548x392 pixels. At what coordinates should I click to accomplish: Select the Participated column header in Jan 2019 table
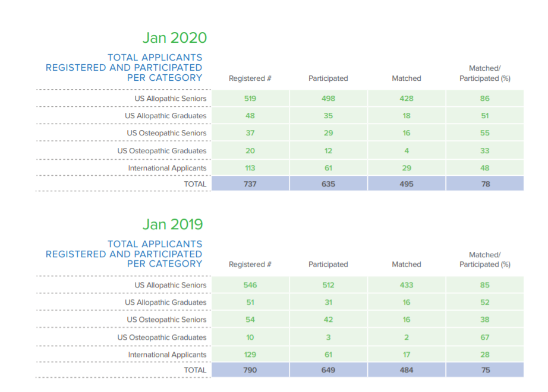pyautogui.click(x=328, y=265)
